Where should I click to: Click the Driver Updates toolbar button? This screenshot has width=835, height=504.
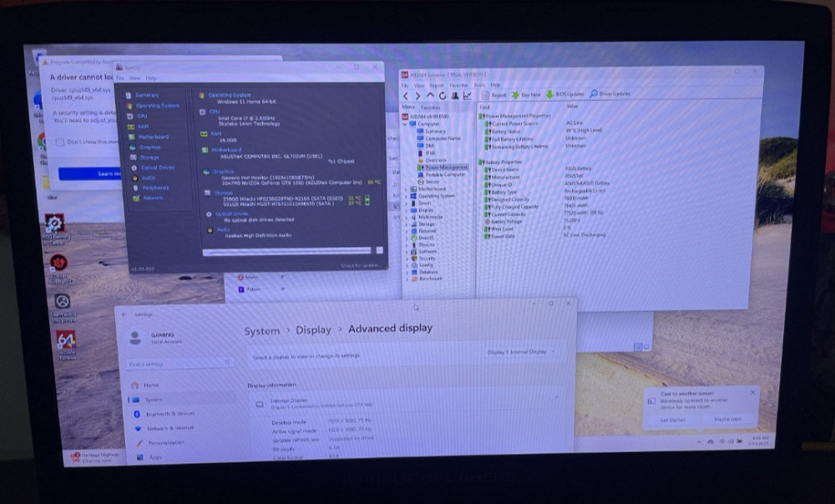[610, 94]
